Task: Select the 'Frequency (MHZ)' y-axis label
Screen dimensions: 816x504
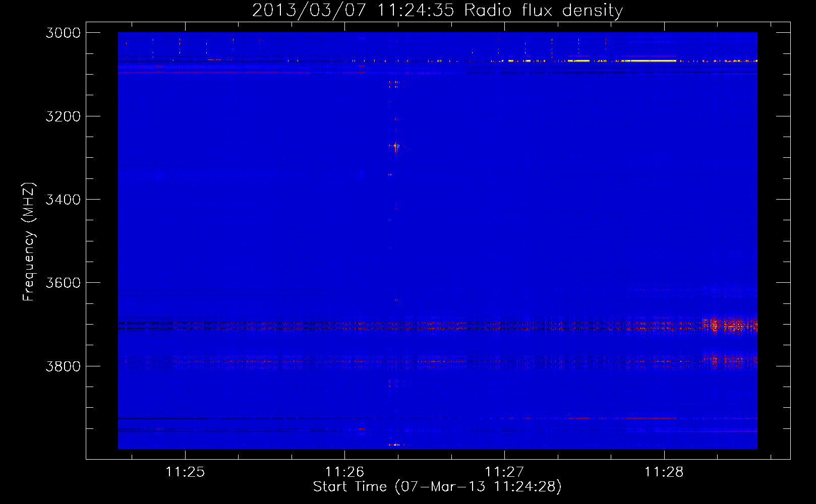Action: pyautogui.click(x=29, y=242)
